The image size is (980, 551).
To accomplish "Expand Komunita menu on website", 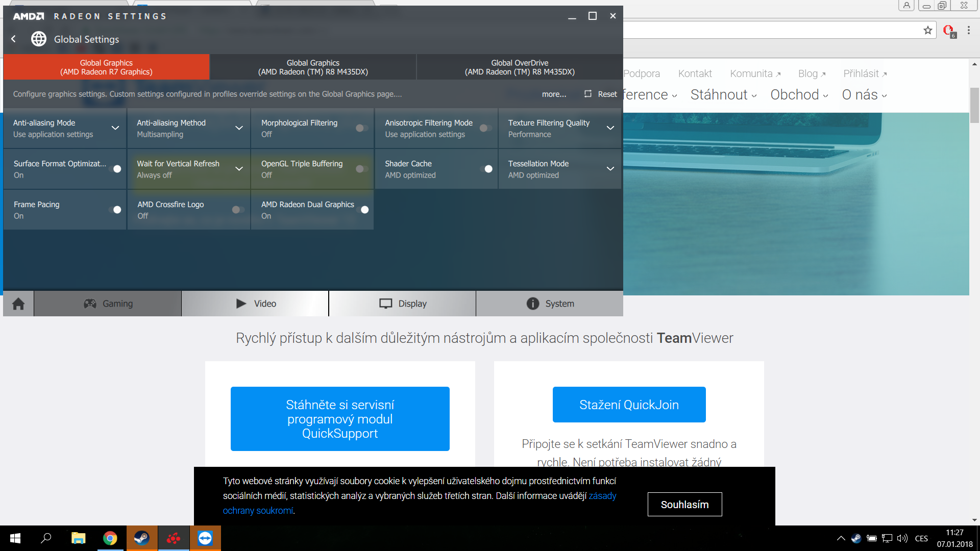I will (755, 73).
